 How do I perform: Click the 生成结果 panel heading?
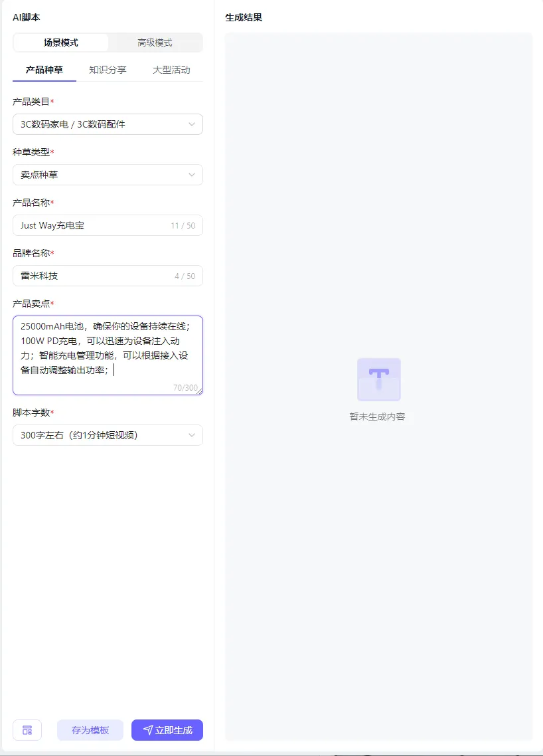(244, 17)
